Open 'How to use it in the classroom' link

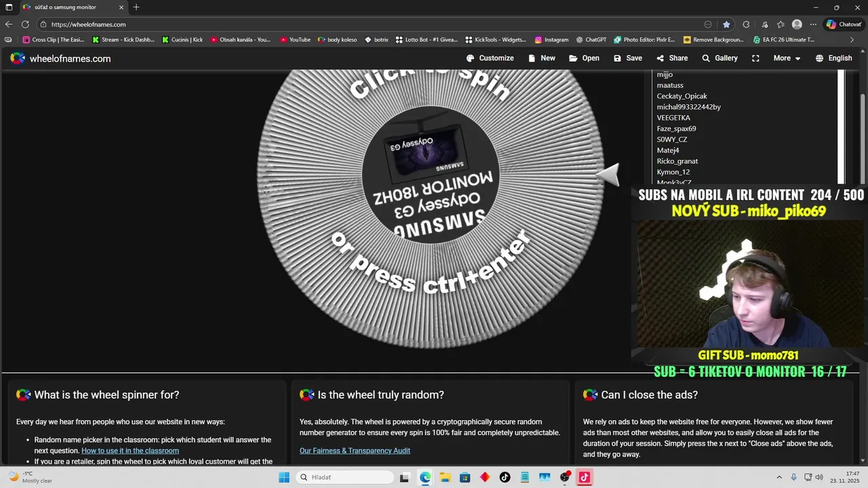[x=130, y=451]
